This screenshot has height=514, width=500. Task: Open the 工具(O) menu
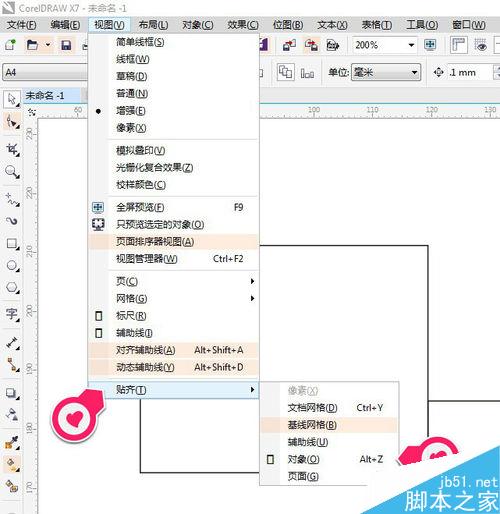(422, 25)
